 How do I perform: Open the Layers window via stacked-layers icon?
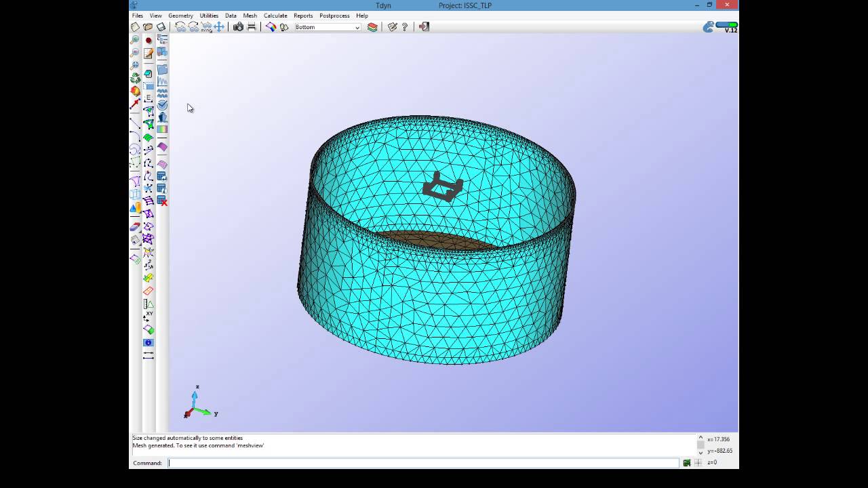tap(372, 26)
